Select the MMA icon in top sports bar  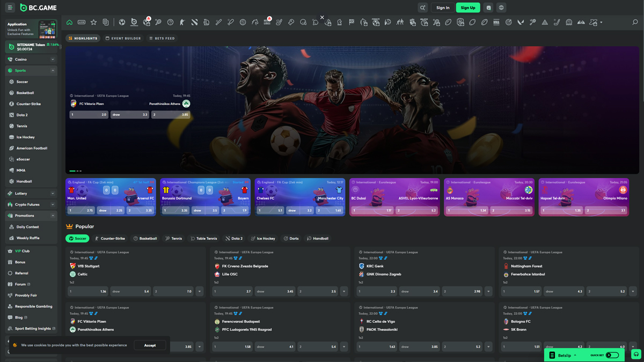(x=496, y=23)
